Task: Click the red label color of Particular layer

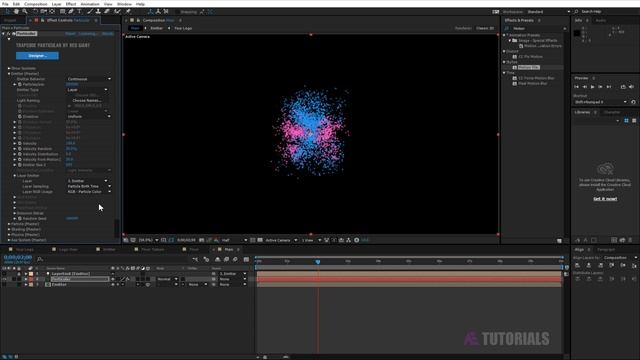Action: pyautogui.click(x=31, y=279)
